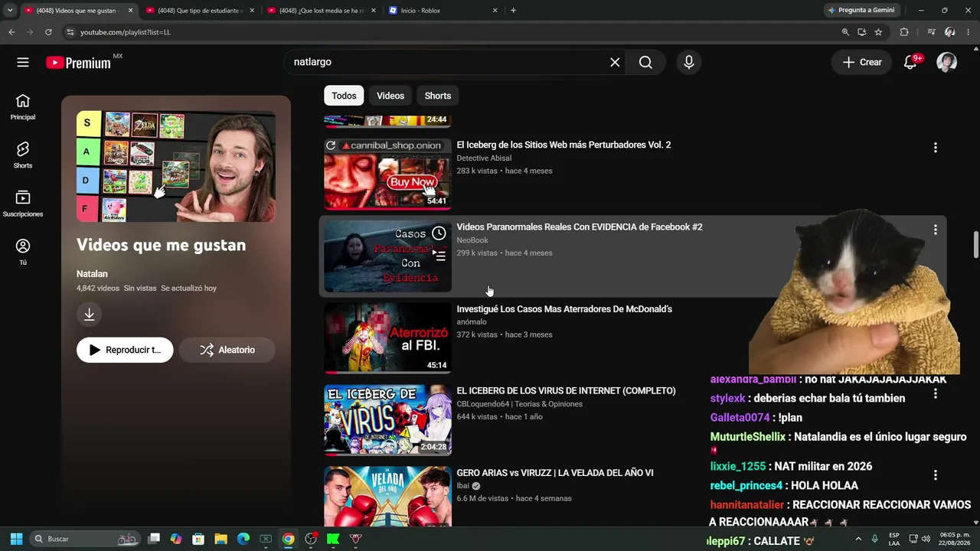
Task: Expand Chrome tab search dropdown
Action: 10,11
